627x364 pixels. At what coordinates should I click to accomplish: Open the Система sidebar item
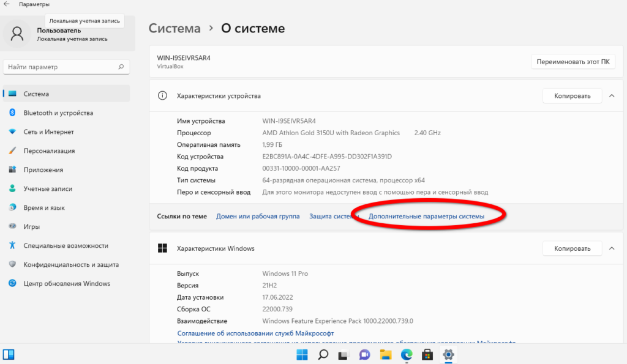point(66,94)
